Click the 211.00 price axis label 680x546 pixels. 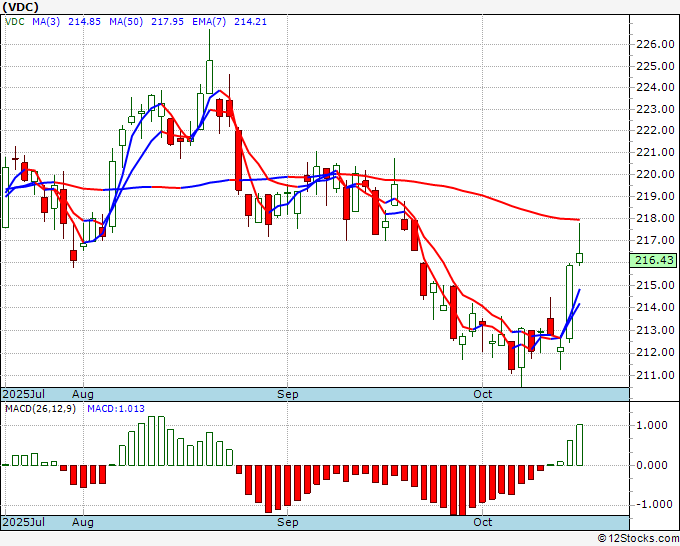click(655, 375)
